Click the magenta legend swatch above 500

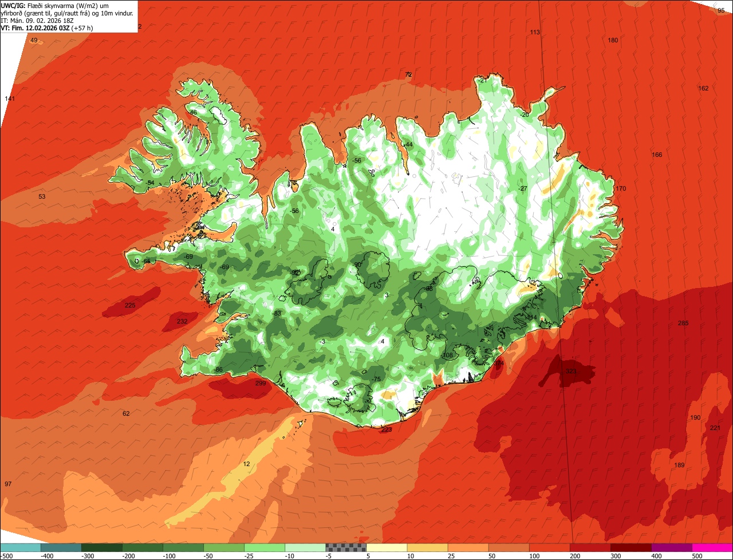712,547
